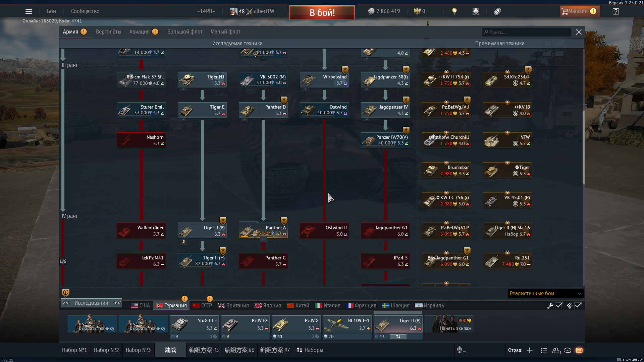Viewport: 644px width, 362px height.
Task: Open the inventory cube icon
Action: coord(476,11)
